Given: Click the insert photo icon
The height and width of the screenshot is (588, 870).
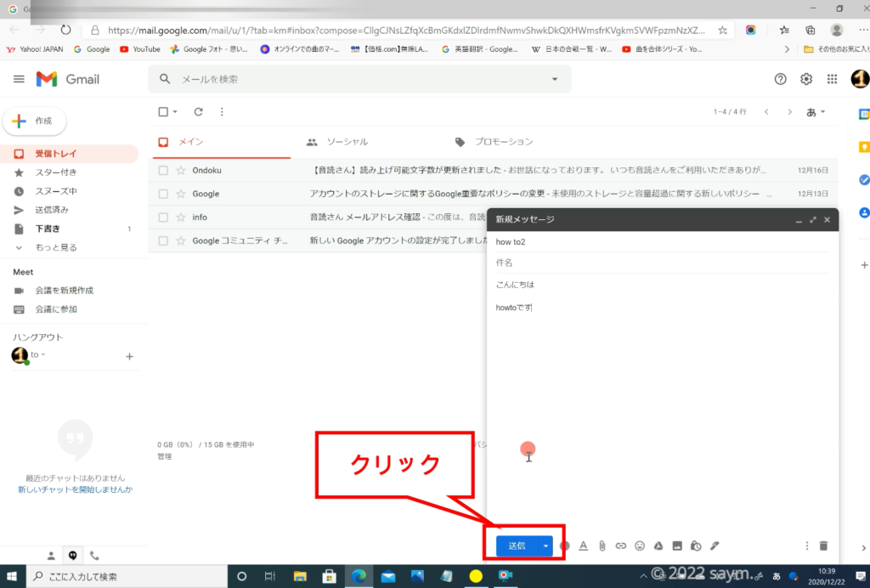Looking at the screenshot, I should tap(677, 546).
